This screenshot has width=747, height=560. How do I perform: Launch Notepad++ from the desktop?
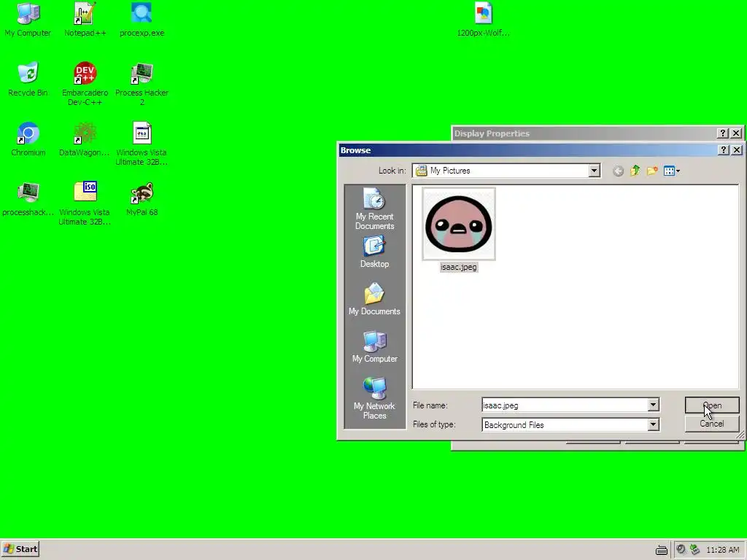(x=85, y=20)
